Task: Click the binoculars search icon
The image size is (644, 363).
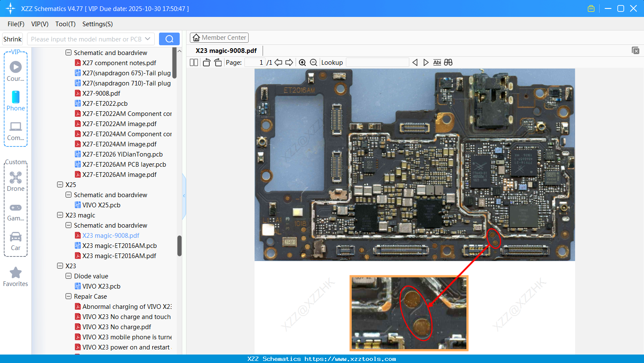Action: coord(448,63)
